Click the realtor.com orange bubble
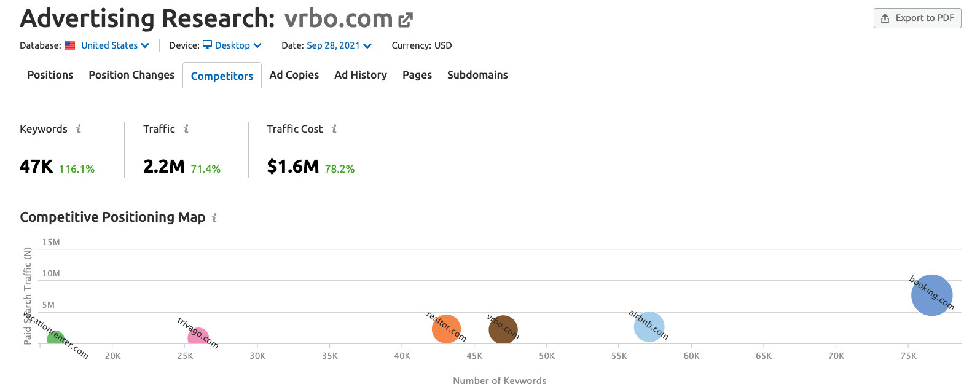980x384 pixels. (x=446, y=329)
